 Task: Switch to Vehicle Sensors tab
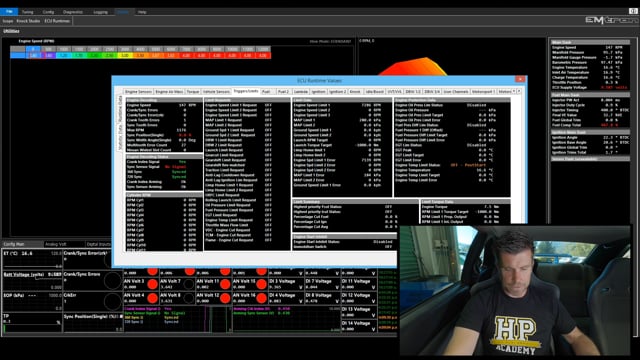(x=216, y=92)
